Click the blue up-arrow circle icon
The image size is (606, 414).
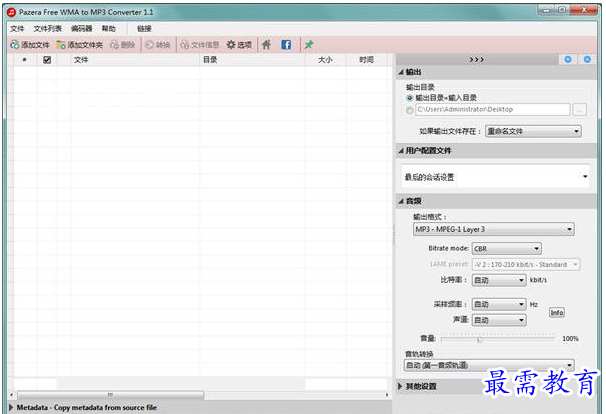click(587, 60)
